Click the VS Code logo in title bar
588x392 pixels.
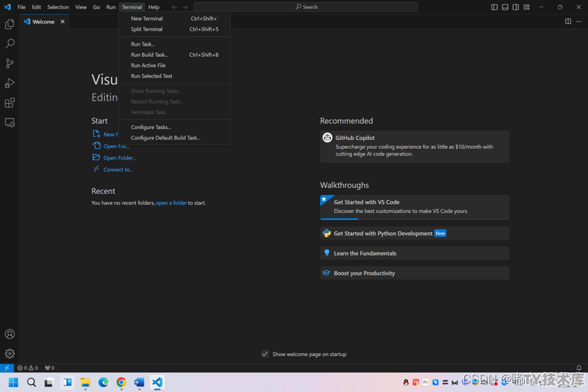click(7, 7)
